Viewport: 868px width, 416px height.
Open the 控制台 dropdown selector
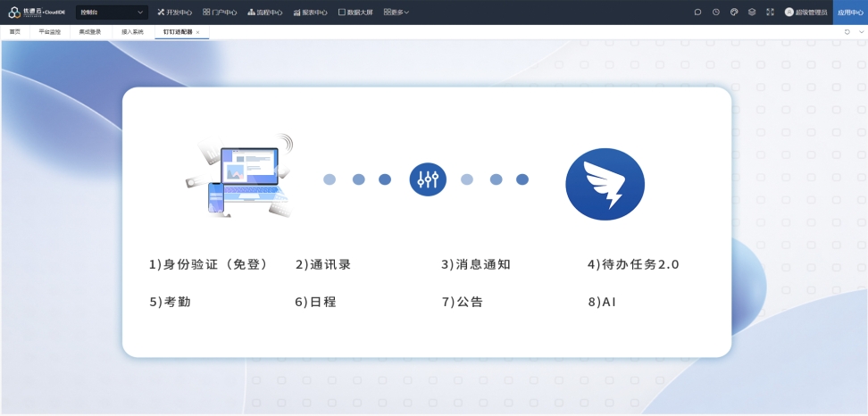[112, 12]
